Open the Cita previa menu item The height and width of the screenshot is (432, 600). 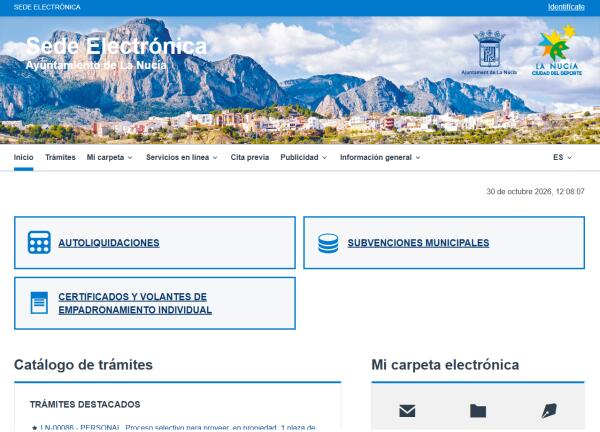(249, 157)
